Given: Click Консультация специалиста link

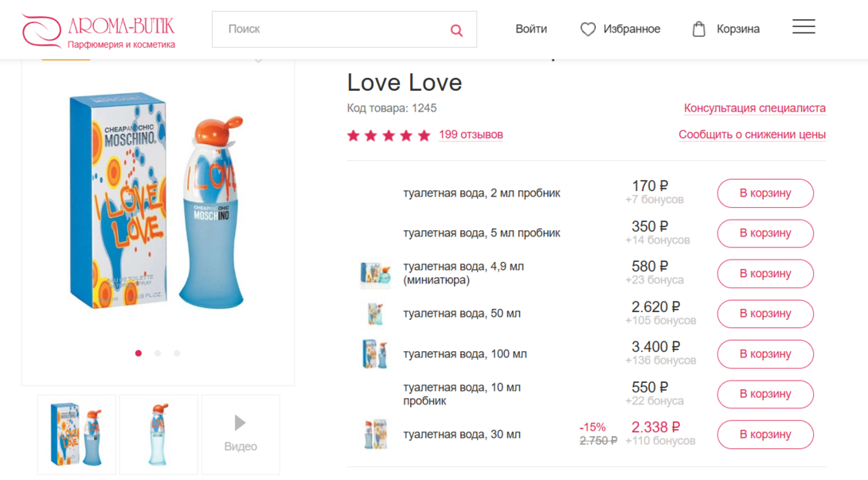Looking at the screenshot, I should 754,108.
